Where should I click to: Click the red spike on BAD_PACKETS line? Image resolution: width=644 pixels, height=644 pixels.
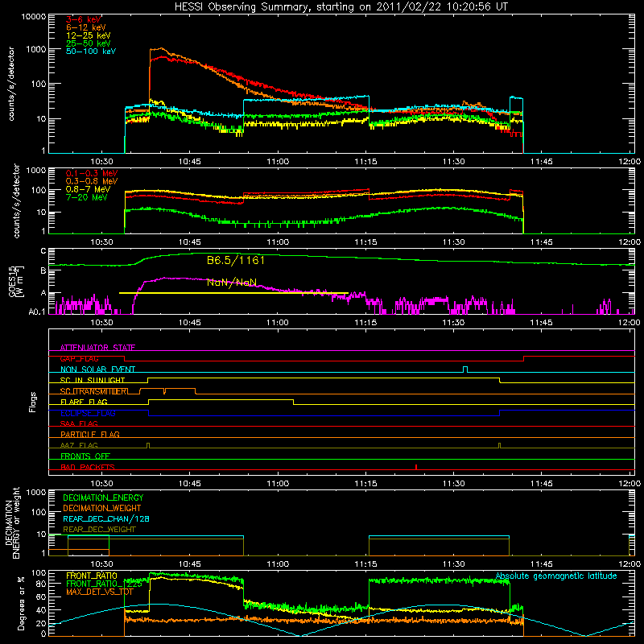pos(416,467)
